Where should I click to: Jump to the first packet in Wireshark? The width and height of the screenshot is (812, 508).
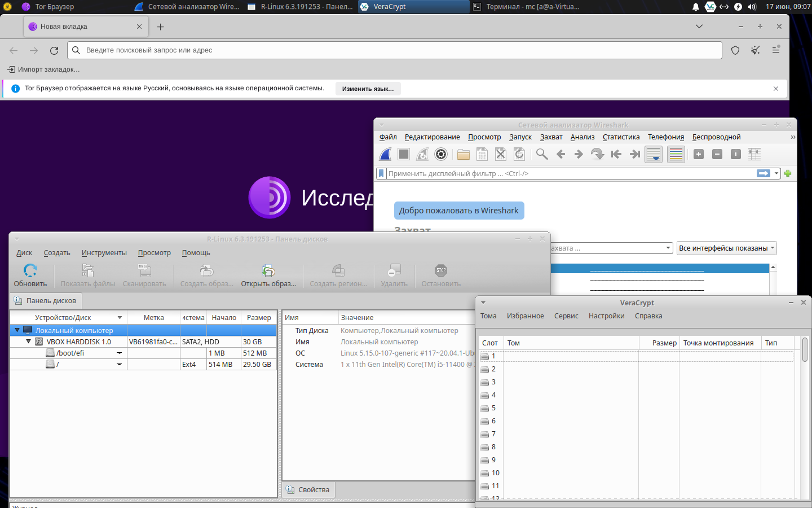[x=616, y=154]
